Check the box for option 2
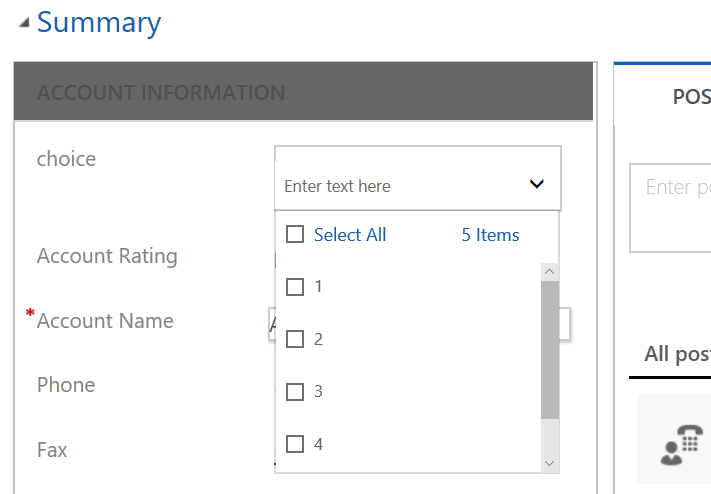This screenshot has width=711, height=494. click(x=295, y=339)
